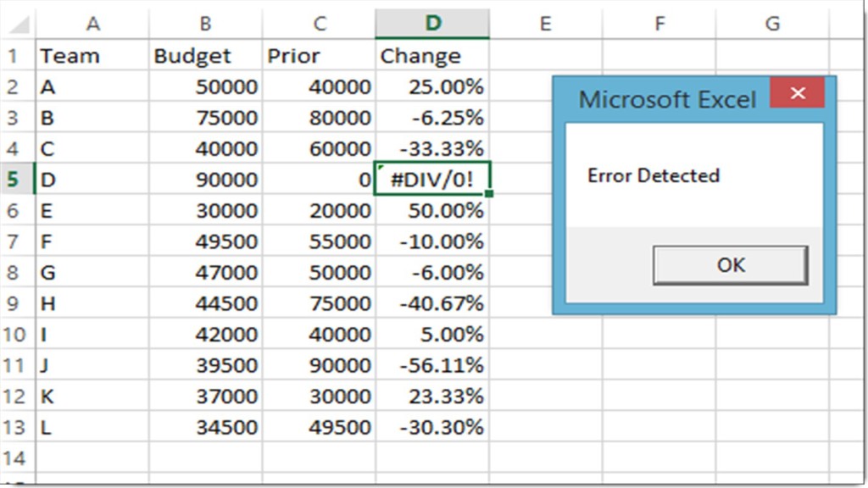Image resolution: width=868 pixels, height=488 pixels.
Task: Close the Microsoft Excel error popup
Action: pyautogui.click(x=796, y=94)
